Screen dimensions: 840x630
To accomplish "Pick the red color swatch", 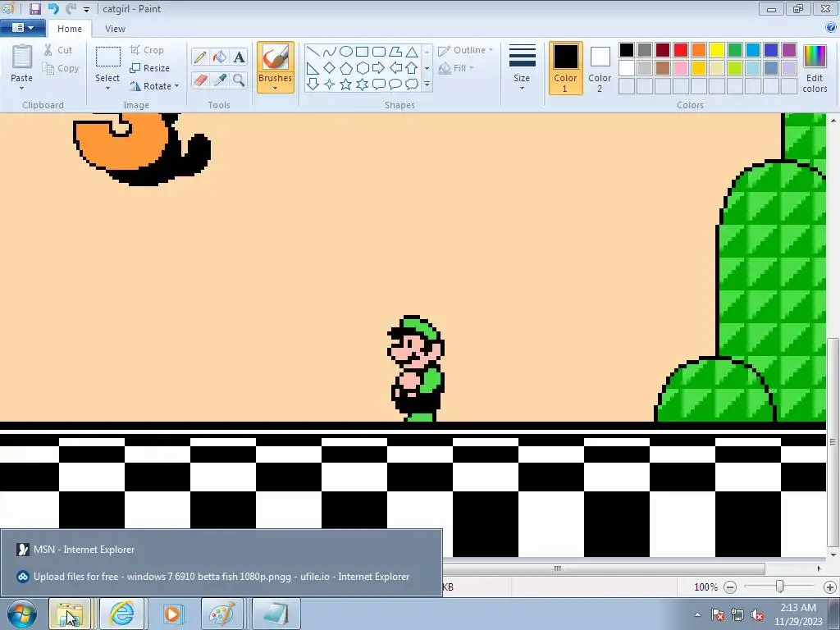I will tap(681, 50).
